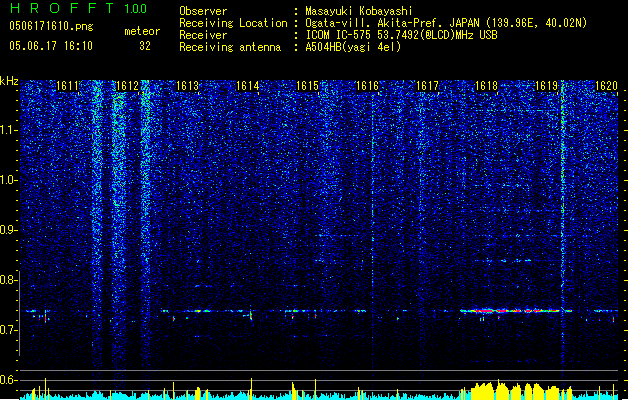
Task: Select observer name Masayuki Kobayashi
Action: pos(359,11)
